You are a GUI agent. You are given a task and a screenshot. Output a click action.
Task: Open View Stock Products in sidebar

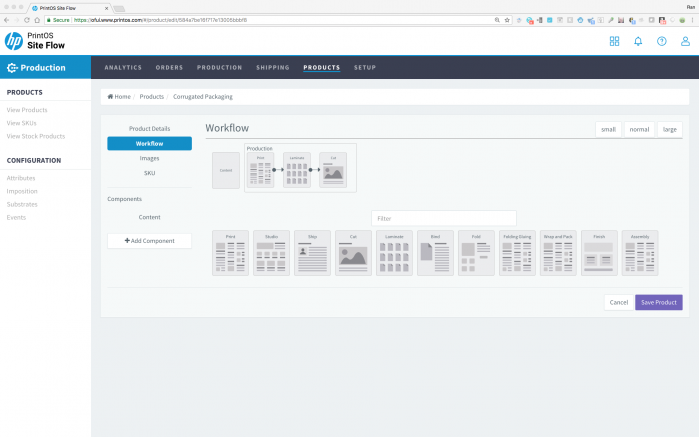click(x=36, y=136)
